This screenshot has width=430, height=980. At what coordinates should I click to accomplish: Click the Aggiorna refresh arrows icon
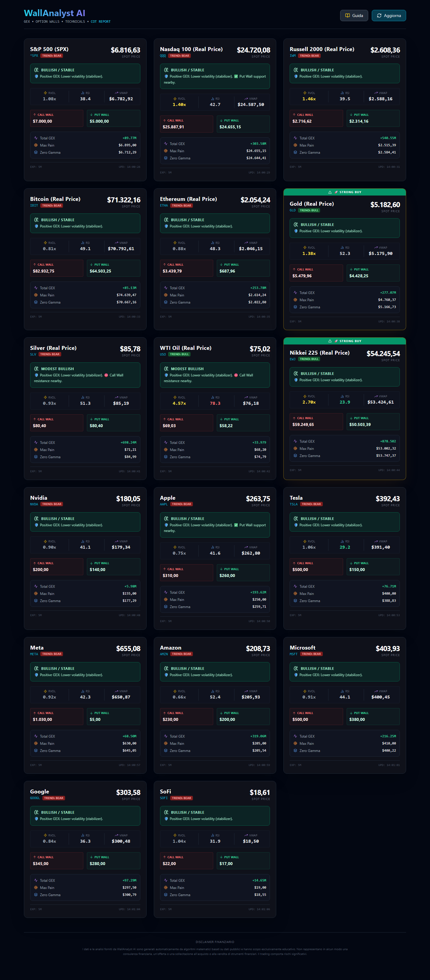point(379,16)
